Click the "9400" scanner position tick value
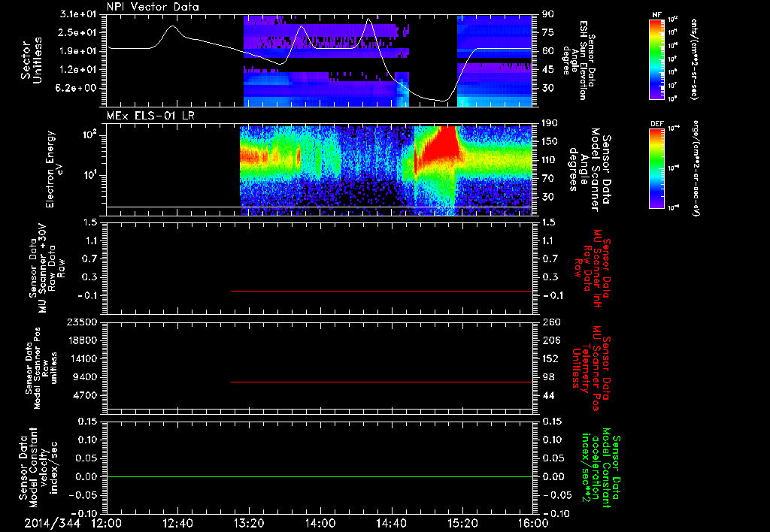 coord(86,377)
